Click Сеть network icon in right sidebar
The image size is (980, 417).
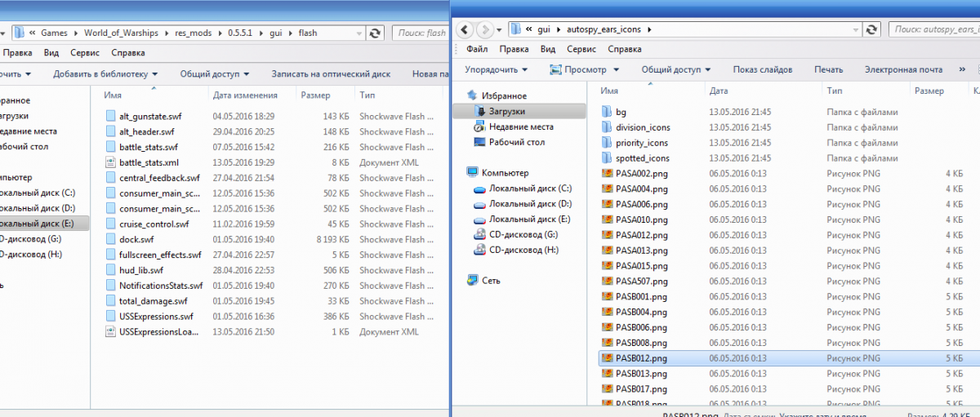tap(472, 280)
